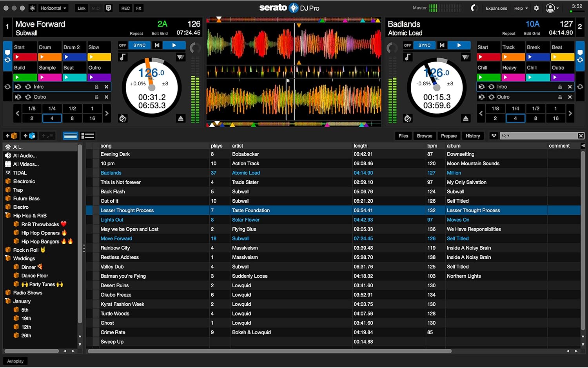Click the Autoplay button

[15, 361]
